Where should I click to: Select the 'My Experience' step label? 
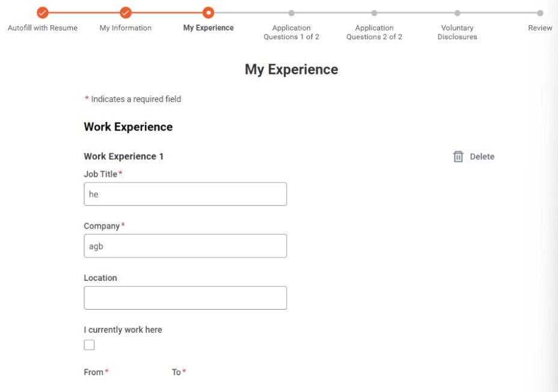click(208, 28)
